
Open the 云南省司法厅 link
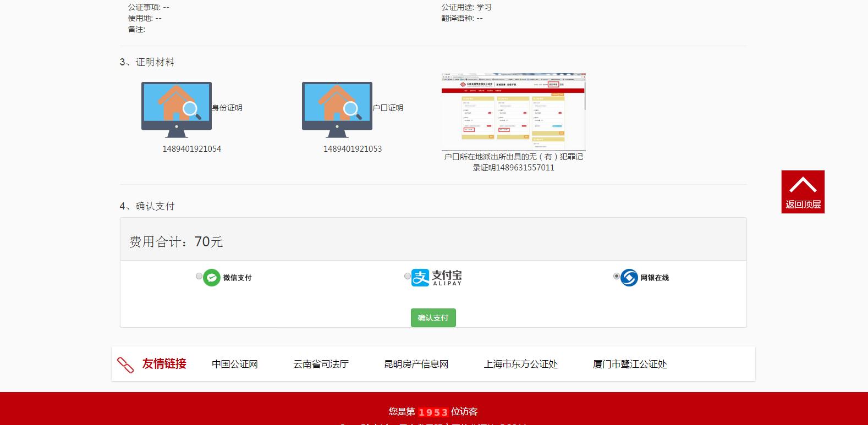pos(321,364)
